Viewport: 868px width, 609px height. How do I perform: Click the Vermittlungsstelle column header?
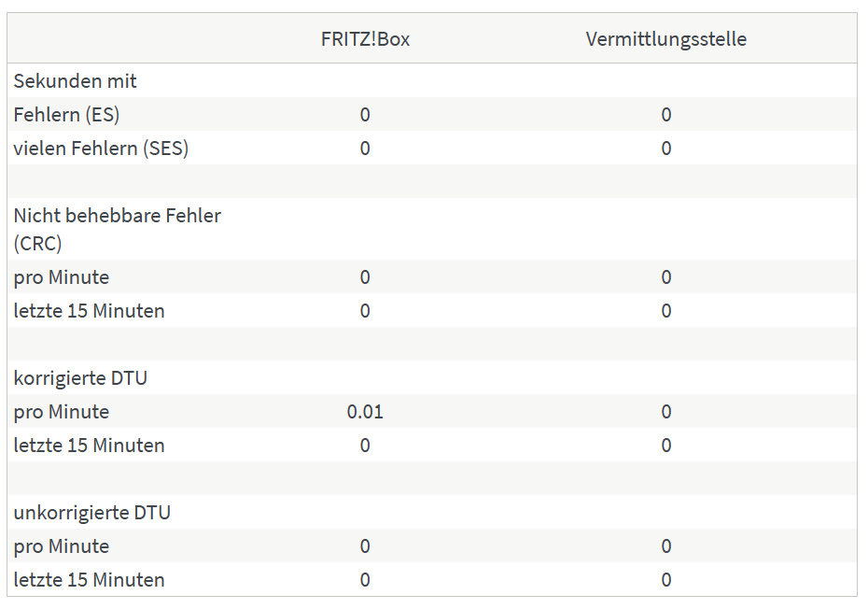click(x=665, y=39)
